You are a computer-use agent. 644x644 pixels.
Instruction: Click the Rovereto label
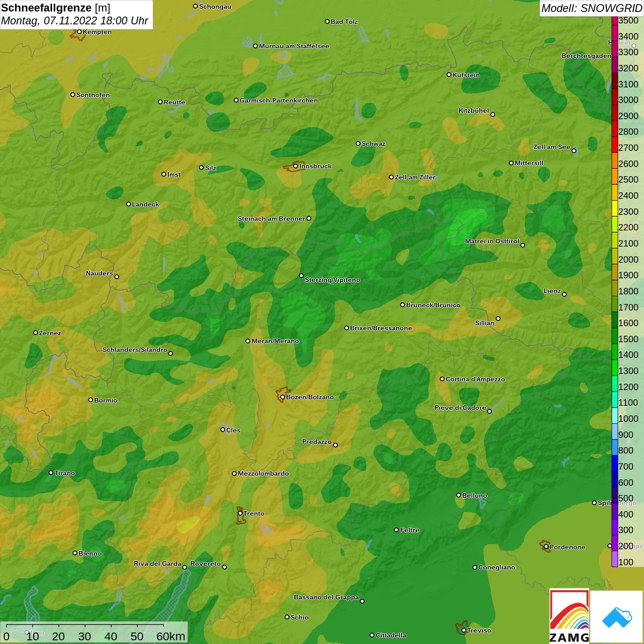click(206, 563)
